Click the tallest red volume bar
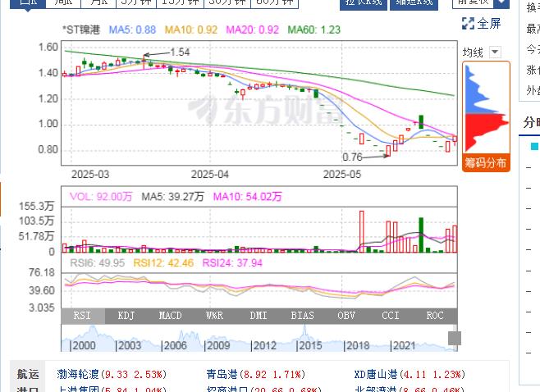The height and width of the screenshot is (392, 540). [x=362, y=231]
